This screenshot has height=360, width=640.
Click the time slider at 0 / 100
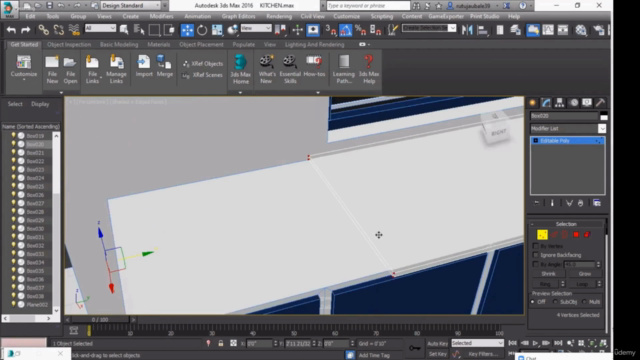pos(100,320)
